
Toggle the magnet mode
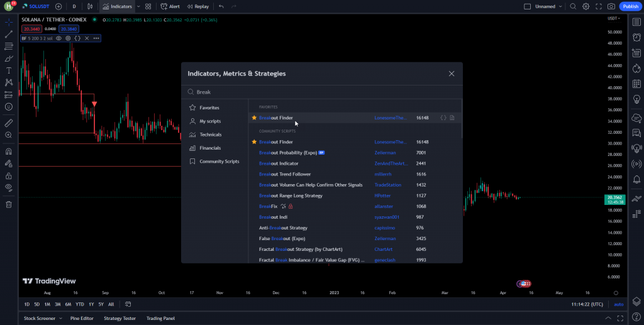click(x=9, y=151)
